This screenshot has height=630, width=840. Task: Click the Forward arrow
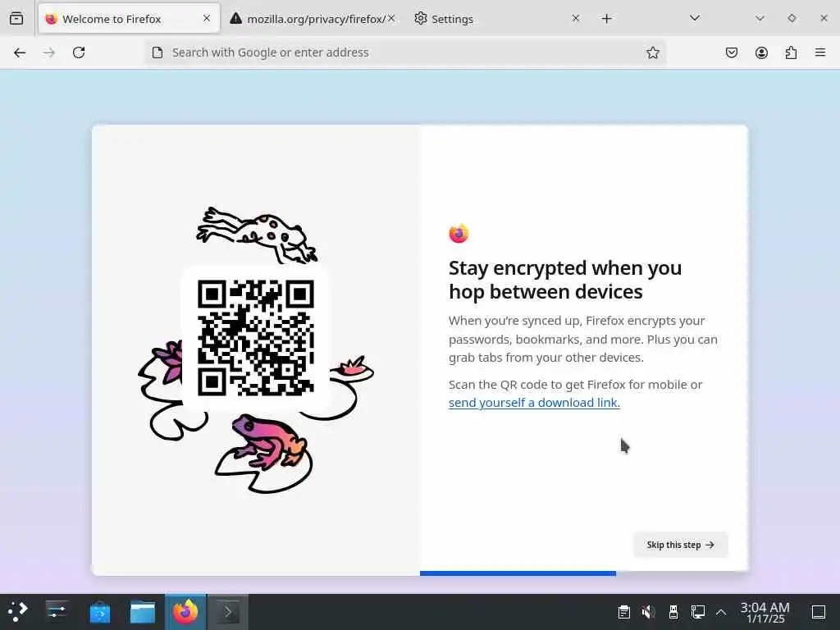49,52
